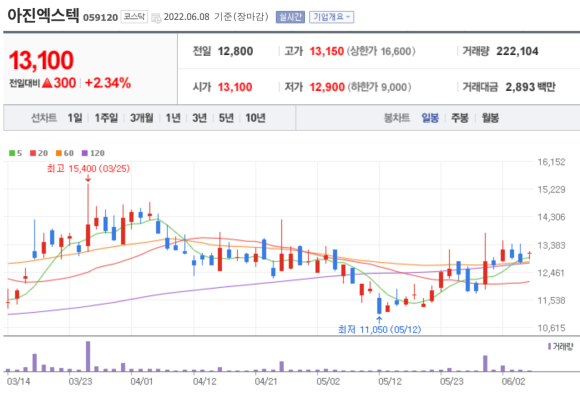The height and width of the screenshot is (393, 580).
Task: Click the 06/02 date axis label
Action: coord(513,382)
